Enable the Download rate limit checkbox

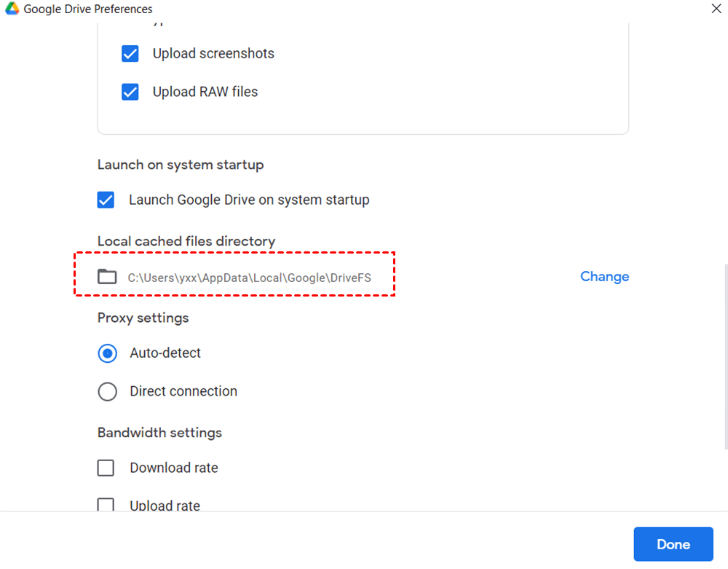pyautogui.click(x=106, y=468)
